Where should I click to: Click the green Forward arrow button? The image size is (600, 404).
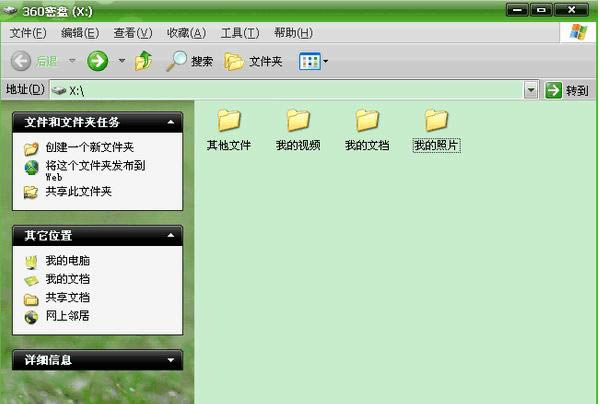click(98, 62)
